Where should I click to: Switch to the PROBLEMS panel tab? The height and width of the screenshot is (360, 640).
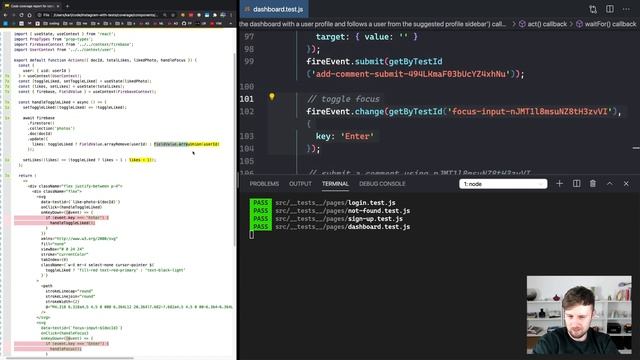pos(264,184)
